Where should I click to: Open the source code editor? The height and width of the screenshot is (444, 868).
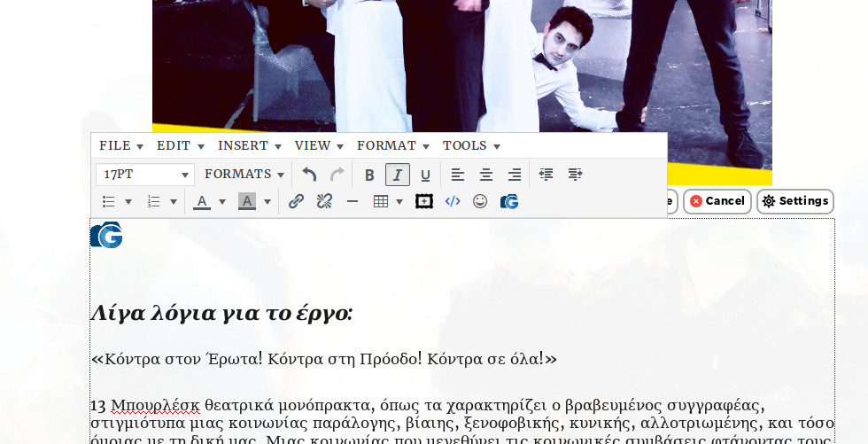pos(453,201)
